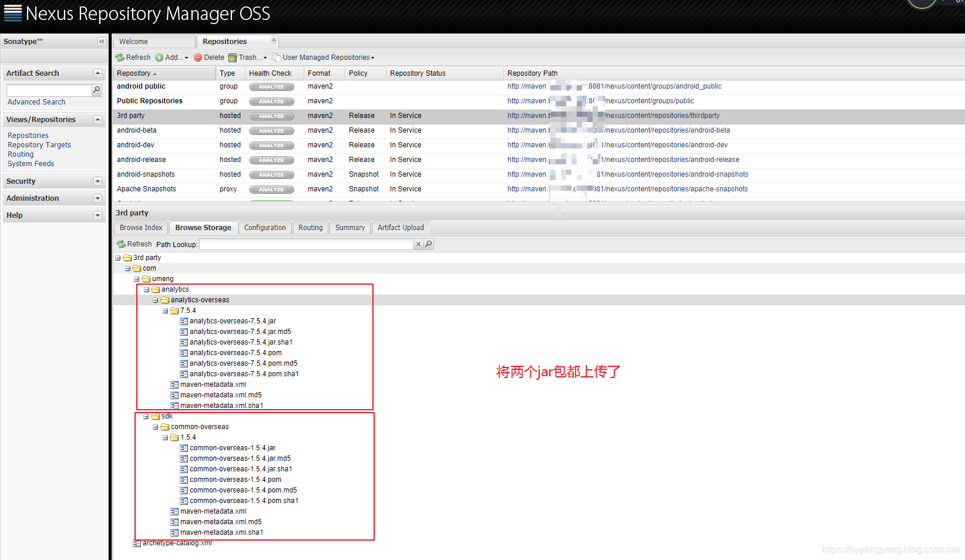This screenshot has width=965, height=560.
Task: Open Repositories link in sidebar
Action: [28, 136]
